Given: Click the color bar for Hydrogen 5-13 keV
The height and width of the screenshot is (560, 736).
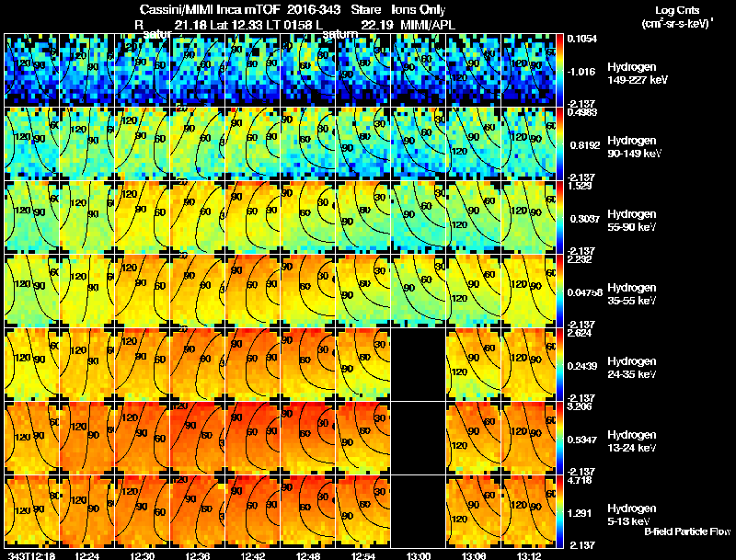Looking at the screenshot, I should (560, 511).
